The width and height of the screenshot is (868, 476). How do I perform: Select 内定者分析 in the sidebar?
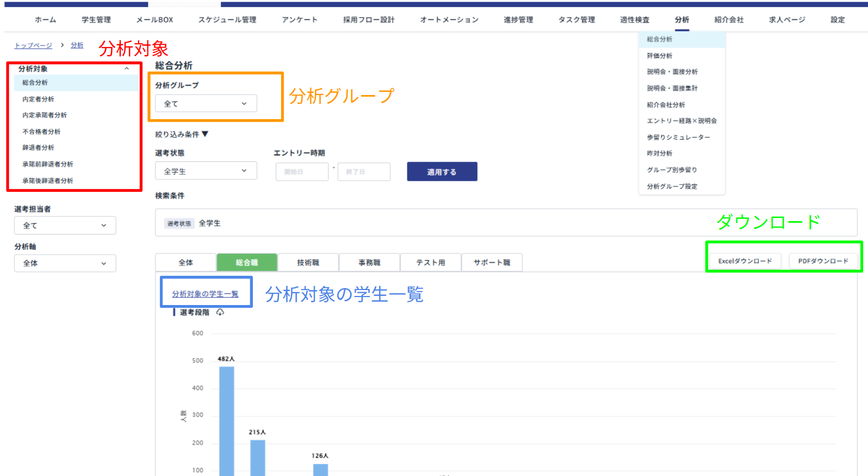(76, 99)
